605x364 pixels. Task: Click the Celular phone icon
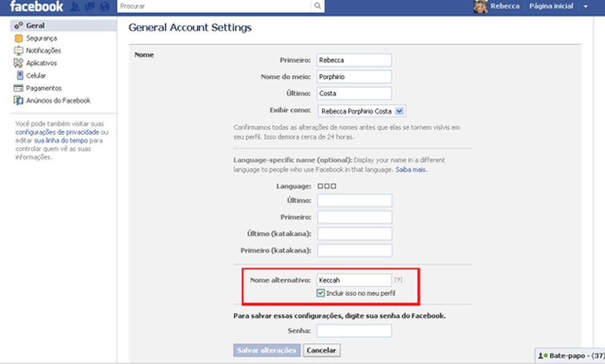(x=19, y=76)
